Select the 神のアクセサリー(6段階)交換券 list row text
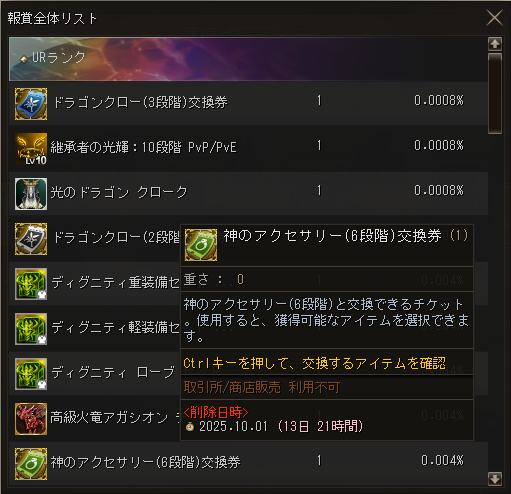This screenshot has width=511, height=494. (145, 462)
